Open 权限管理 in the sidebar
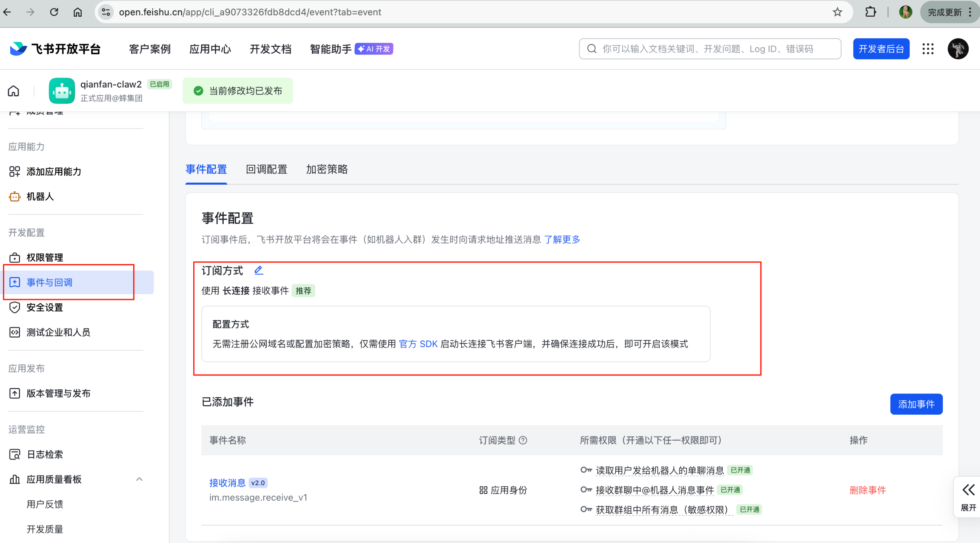This screenshot has height=543, width=980. click(x=45, y=258)
